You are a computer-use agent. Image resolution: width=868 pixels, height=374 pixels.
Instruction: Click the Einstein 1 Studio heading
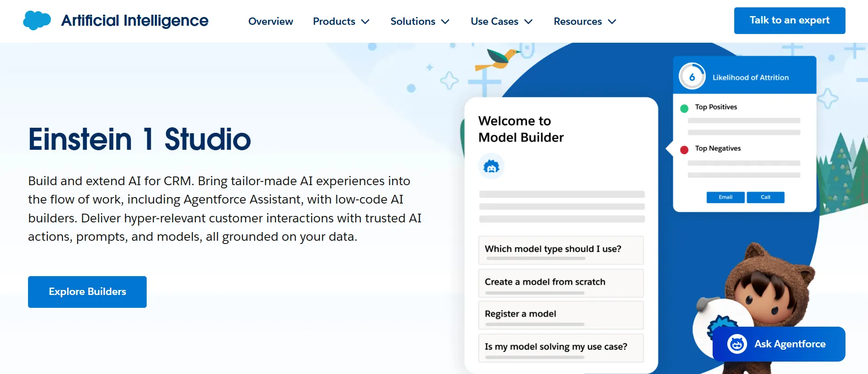coord(139,139)
